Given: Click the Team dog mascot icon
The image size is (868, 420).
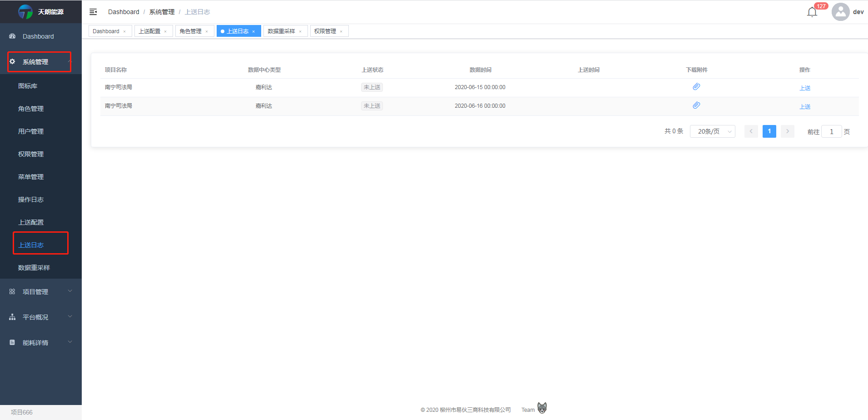Looking at the screenshot, I should pyautogui.click(x=542, y=408).
